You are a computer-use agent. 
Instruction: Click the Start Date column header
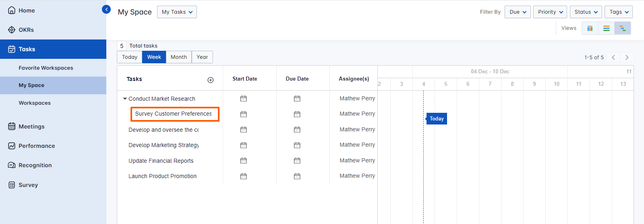pyautogui.click(x=245, y=79)
